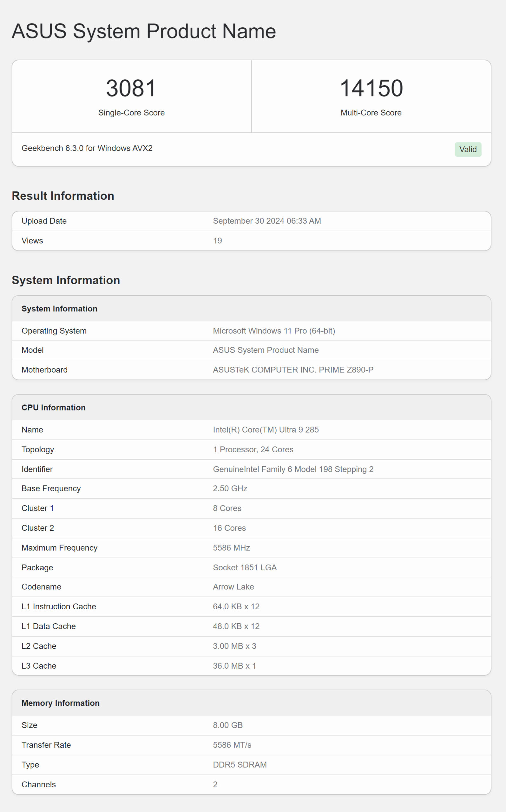This screenshot has height=812, width=506.
Task: Select the Model value "ASUS System Product Name"
Action: click(266, 350)
